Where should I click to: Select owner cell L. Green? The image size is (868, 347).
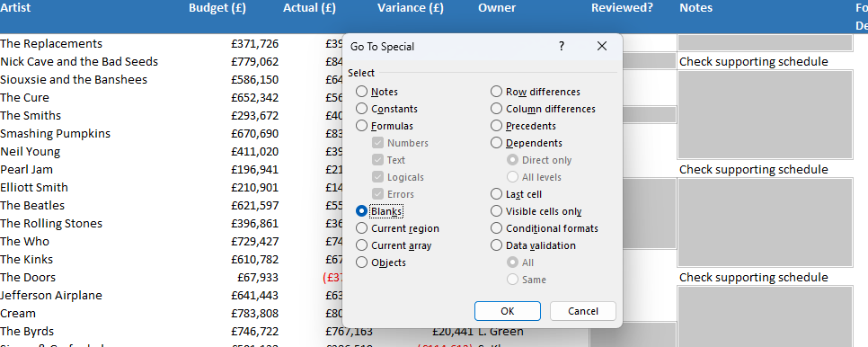click(500, 332)
